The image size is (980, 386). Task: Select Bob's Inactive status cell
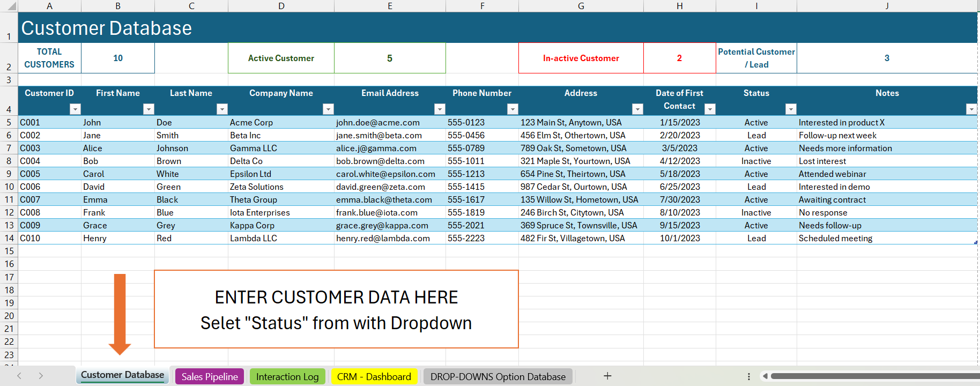click(756, 161)
